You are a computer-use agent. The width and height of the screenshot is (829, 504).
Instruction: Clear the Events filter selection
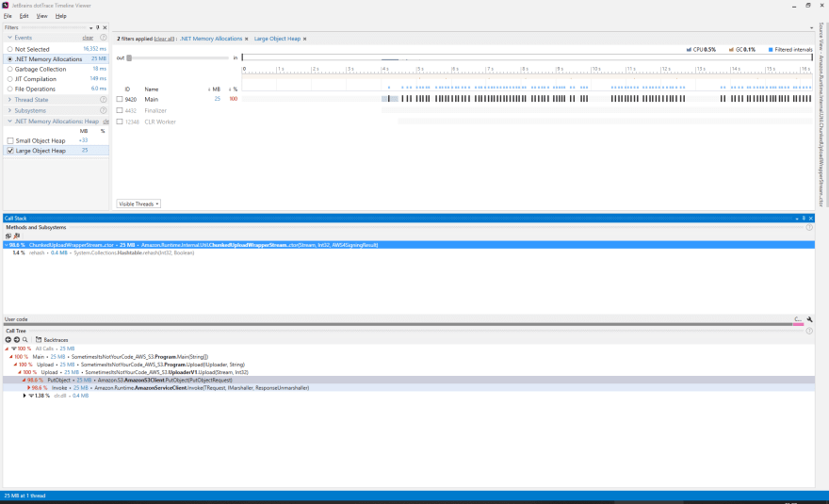click(88, 38)
